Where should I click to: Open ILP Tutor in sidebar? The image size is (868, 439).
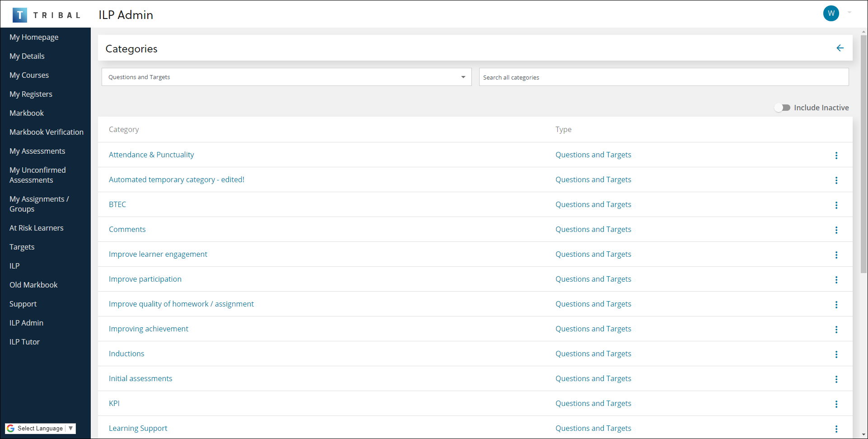[24, 342]
